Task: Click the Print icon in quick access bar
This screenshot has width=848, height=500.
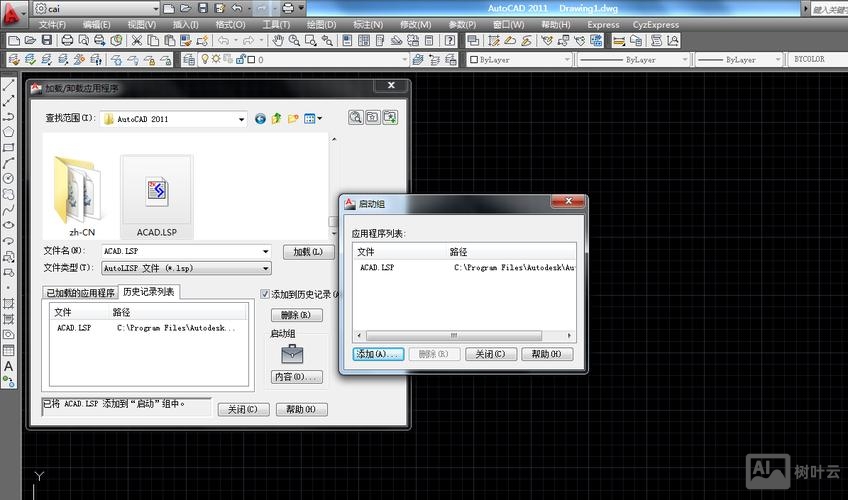Action: pos(288,8)
